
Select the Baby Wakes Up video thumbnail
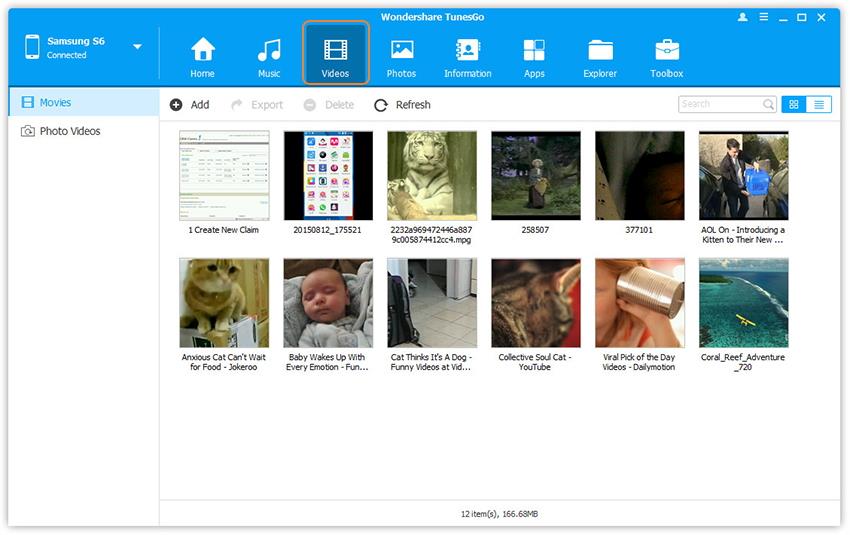[x=327, y=303]
